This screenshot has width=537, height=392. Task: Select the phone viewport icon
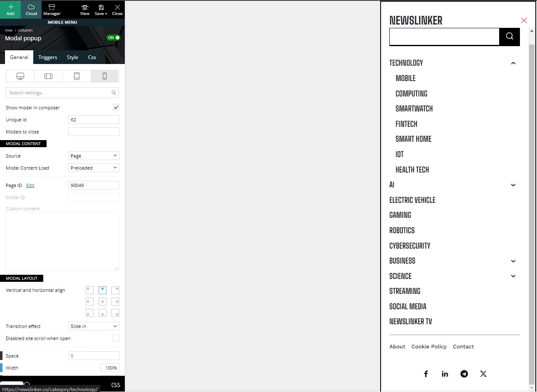coord(104,76)
